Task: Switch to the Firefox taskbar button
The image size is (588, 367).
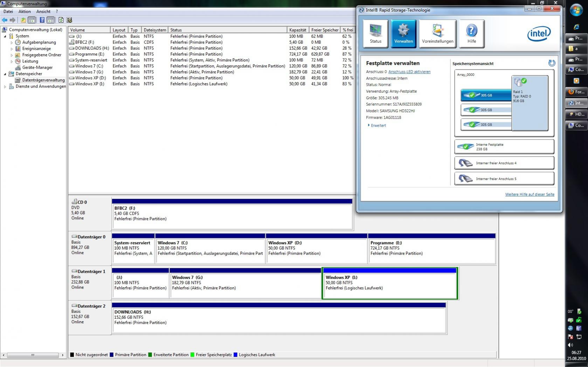Action: pyautogui.click(x=576, y=92)
